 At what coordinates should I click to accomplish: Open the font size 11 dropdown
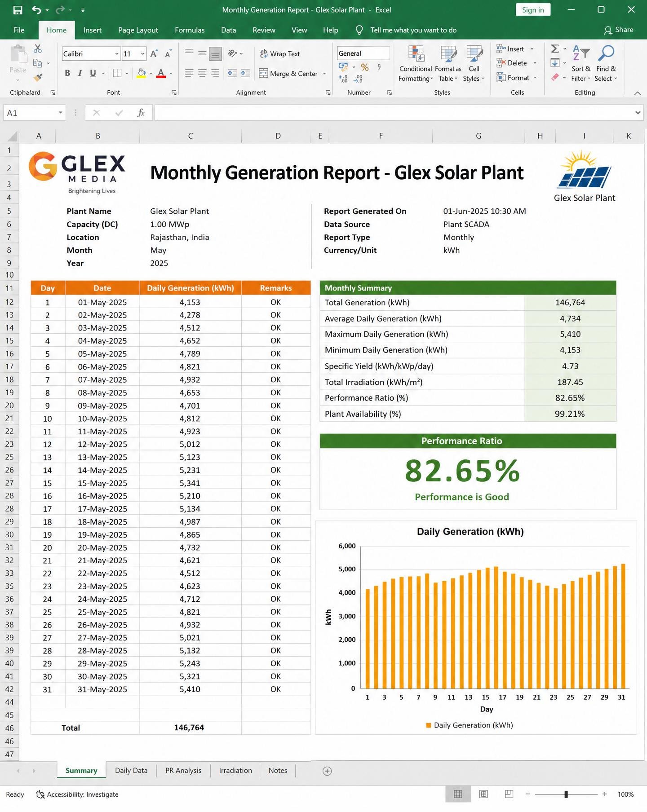click(142, 54)
